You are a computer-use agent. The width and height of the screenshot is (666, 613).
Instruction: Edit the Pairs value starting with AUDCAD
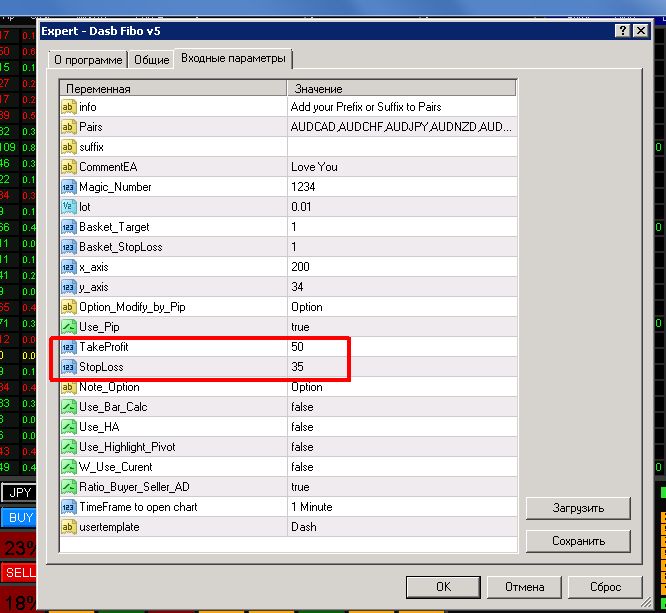click(x=402, y=127)
